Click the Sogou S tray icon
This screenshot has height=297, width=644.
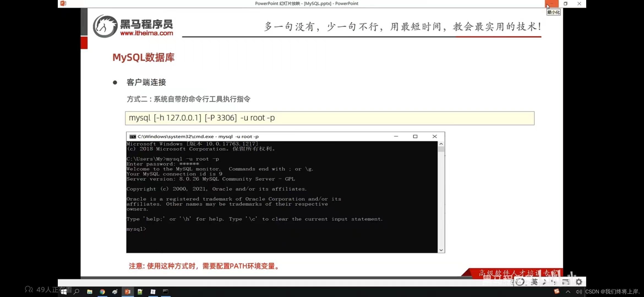[x=556, y=291]
